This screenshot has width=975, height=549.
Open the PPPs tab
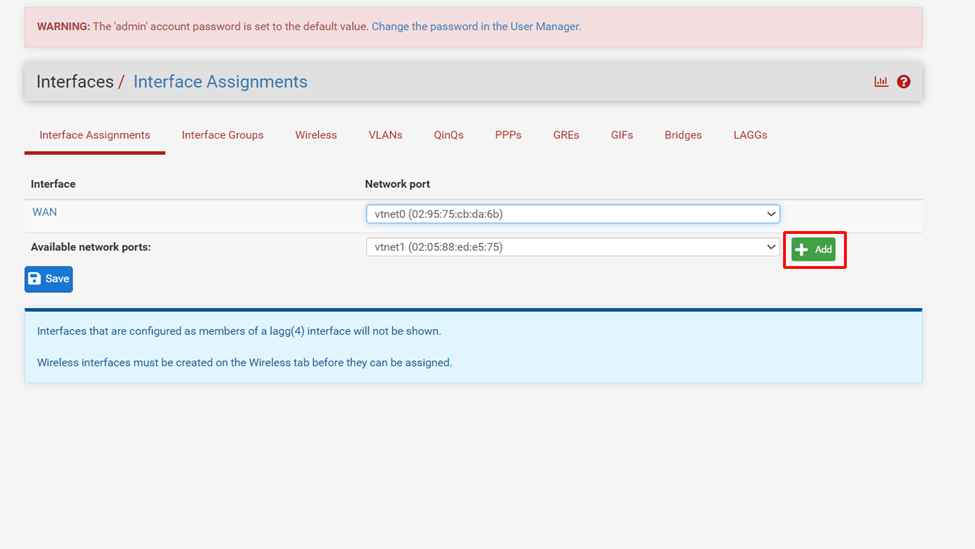pos(508,135)
